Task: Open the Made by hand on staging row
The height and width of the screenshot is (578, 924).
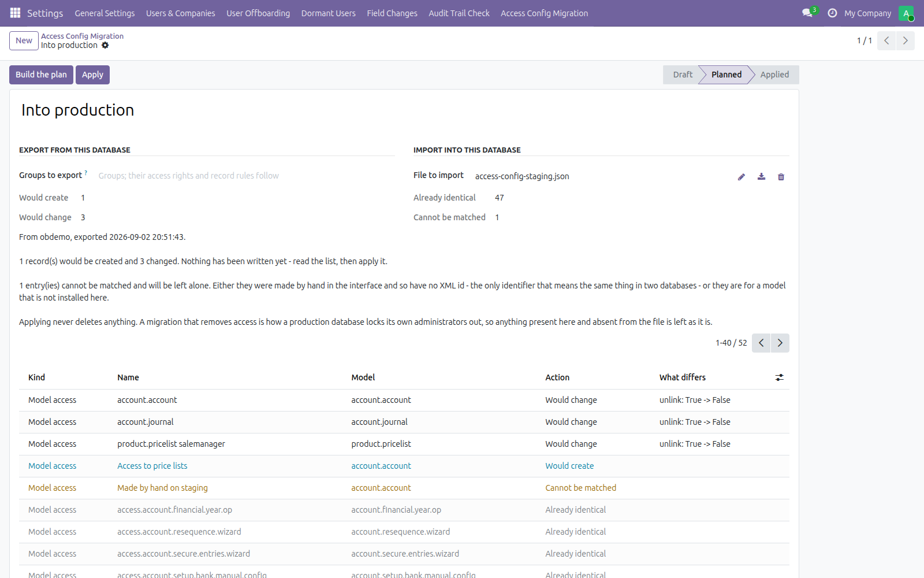Action: tap(404, 488)
